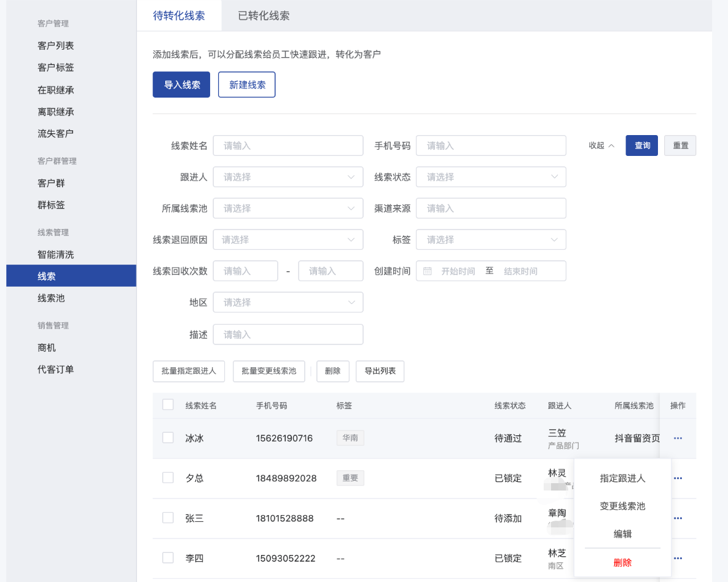Open 客户标签 in sidebar
Image resolution: width=728 pixels, height=582 pixels.
[56, 68]
